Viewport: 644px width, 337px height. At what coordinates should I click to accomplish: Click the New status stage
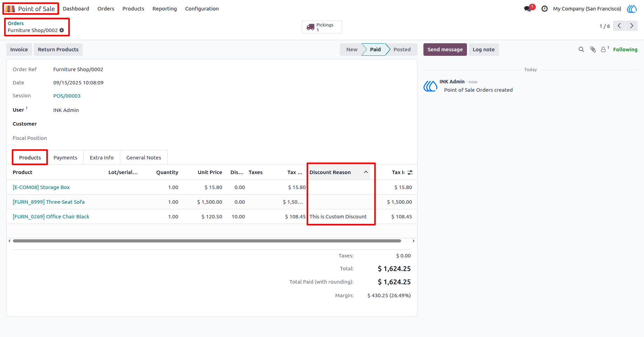pyautogui.click(x=352, y=50)
